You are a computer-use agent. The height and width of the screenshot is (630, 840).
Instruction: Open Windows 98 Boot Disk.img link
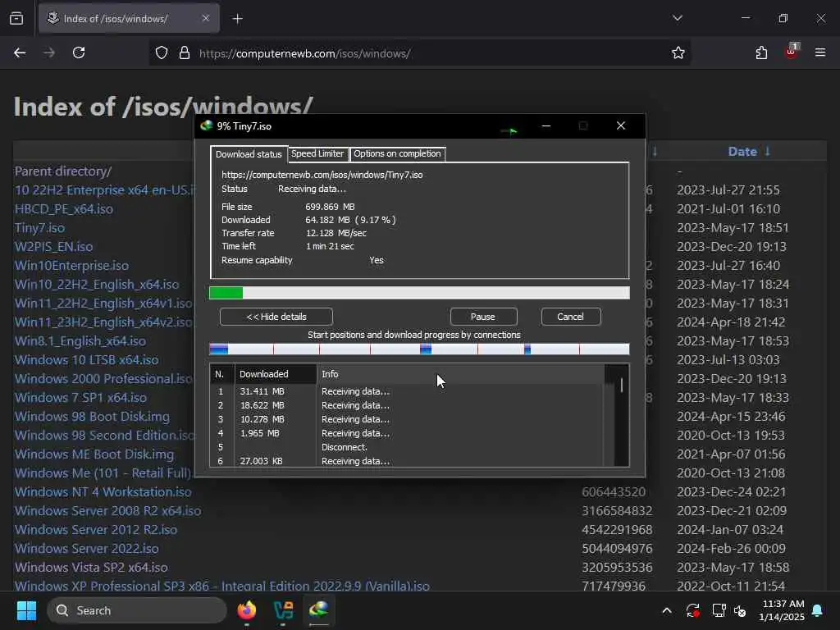92,416
